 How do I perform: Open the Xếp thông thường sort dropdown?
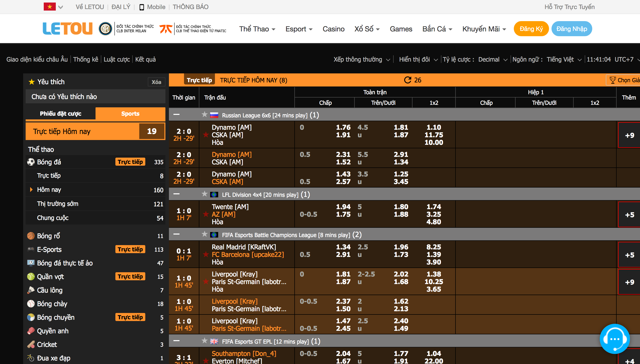[362, 60]
